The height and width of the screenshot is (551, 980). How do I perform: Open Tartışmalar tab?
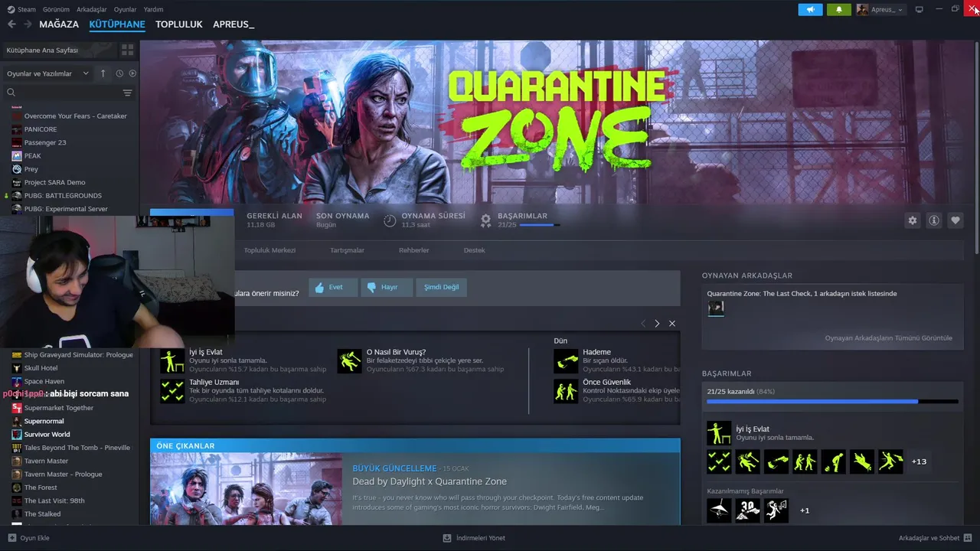click(347, 250)
